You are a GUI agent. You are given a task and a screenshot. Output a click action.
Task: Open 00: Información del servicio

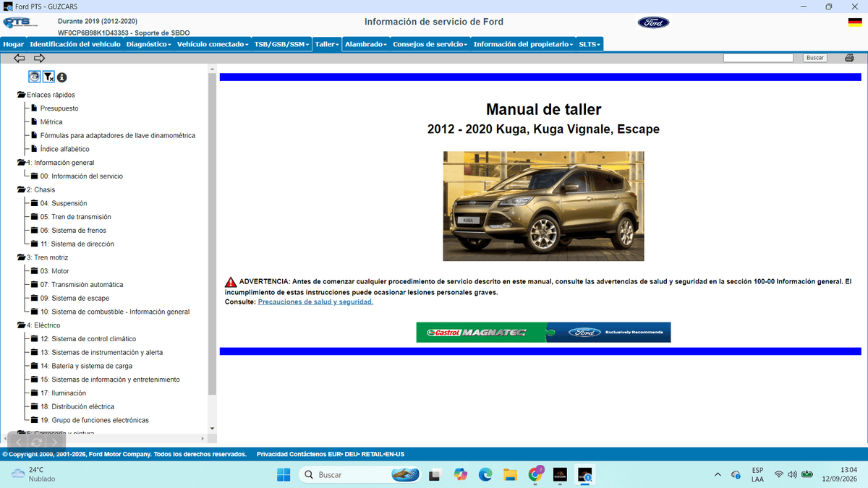tap(82, 176)
